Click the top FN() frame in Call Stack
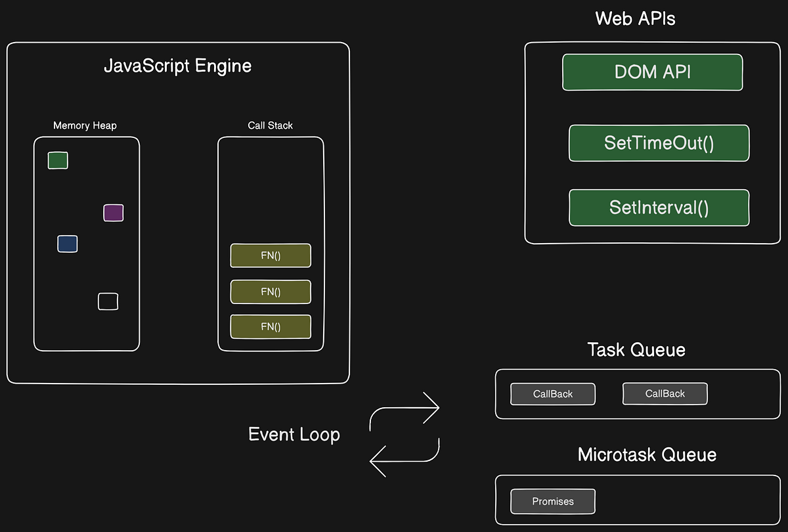The width and height of the screenshot is (788, 532). pos(270,255)
